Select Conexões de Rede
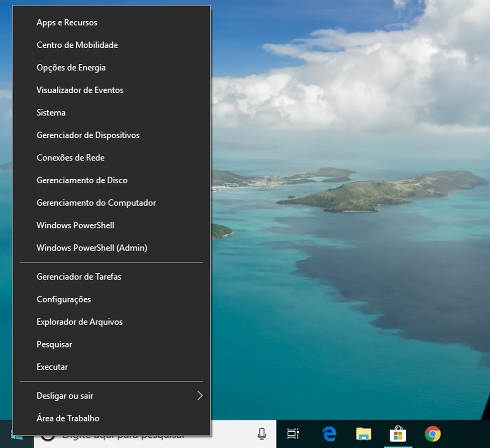The height and width of the screenshot is (448, 490). coord(70,157)
